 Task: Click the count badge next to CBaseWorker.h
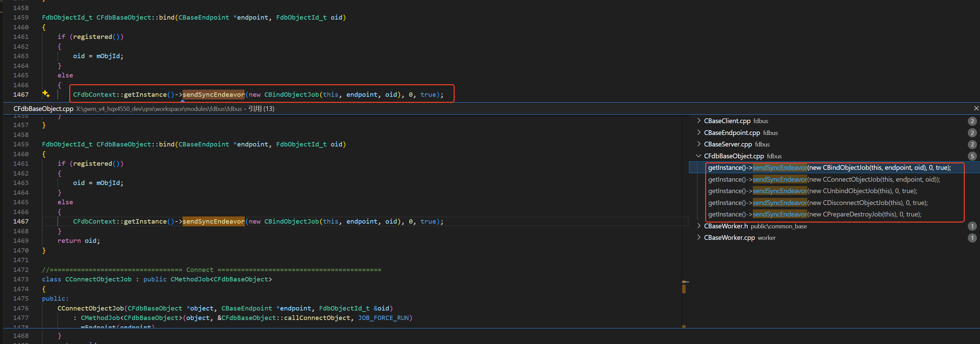[x=972, y=226]
